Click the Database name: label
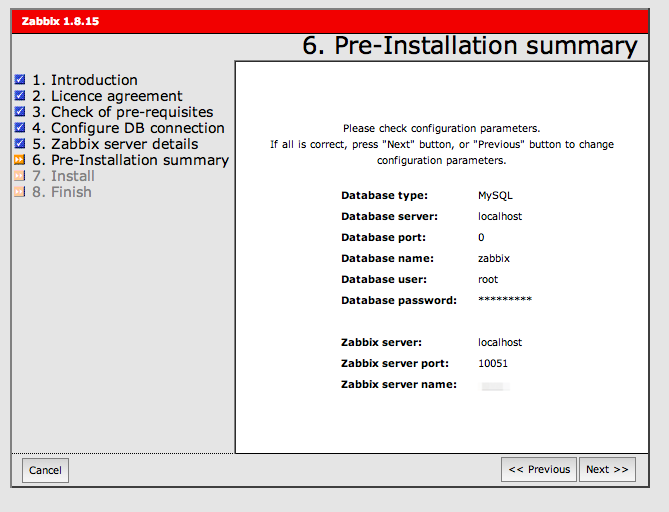 tap(387, 258)
